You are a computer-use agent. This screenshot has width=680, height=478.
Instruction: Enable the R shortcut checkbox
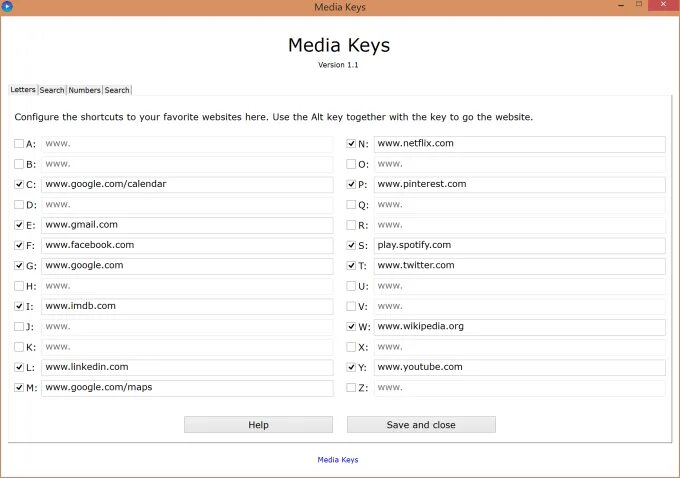(351, 225)
